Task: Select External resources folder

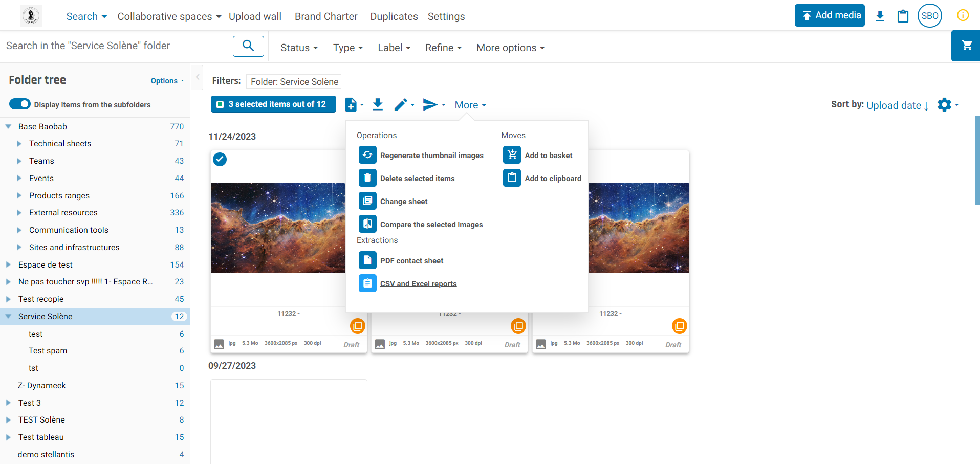Action: click(63, 213)
